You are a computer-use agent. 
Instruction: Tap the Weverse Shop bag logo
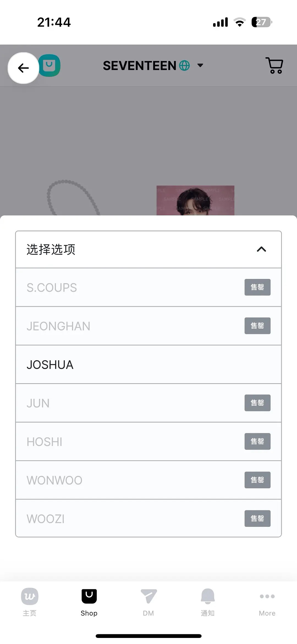[x=50, y=65]
